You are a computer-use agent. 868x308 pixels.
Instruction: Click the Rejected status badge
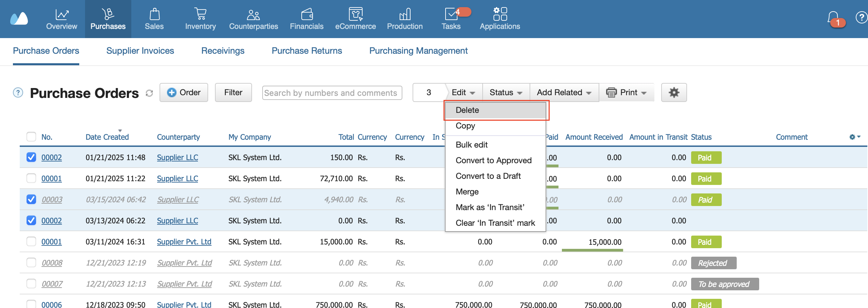(714, 263)
